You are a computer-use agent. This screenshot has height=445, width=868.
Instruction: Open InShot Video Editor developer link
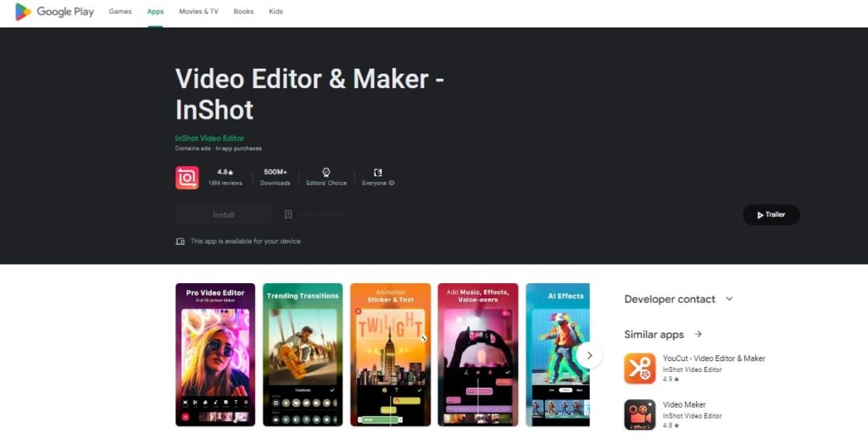click(x=209, y=138)
